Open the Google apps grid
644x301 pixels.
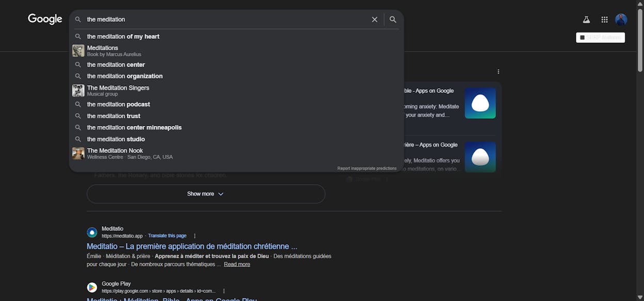pos(604,20)
